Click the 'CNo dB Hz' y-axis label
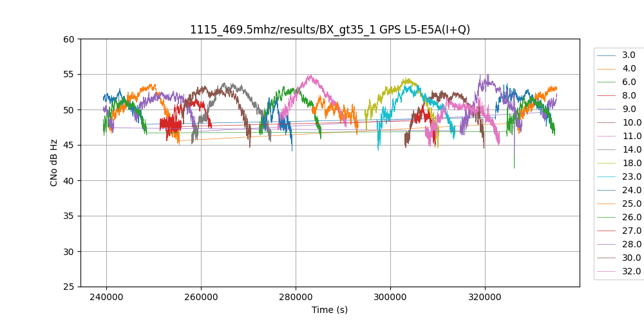Image resolution: width=644 pixels, height=322 pixels. (x=54, y=163)
